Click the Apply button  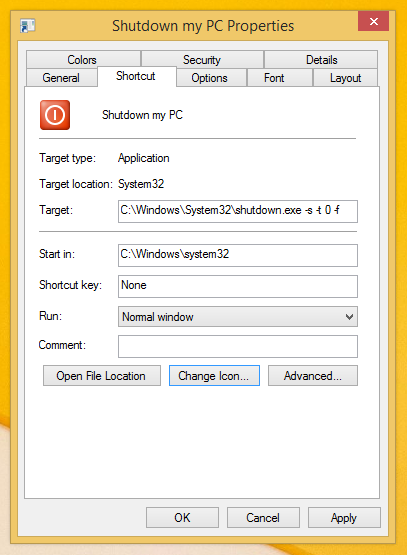(x=344, y=517)
